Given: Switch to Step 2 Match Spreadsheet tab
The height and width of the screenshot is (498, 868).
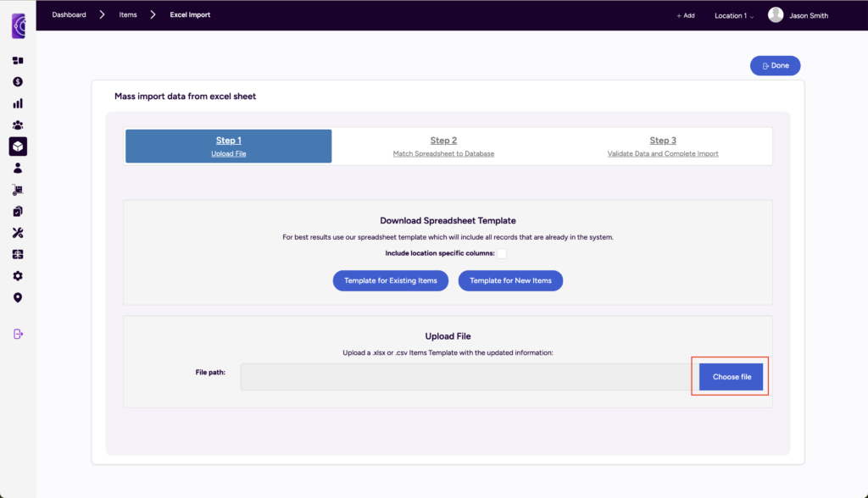Looking at the screenshot, I should [443, 146].
